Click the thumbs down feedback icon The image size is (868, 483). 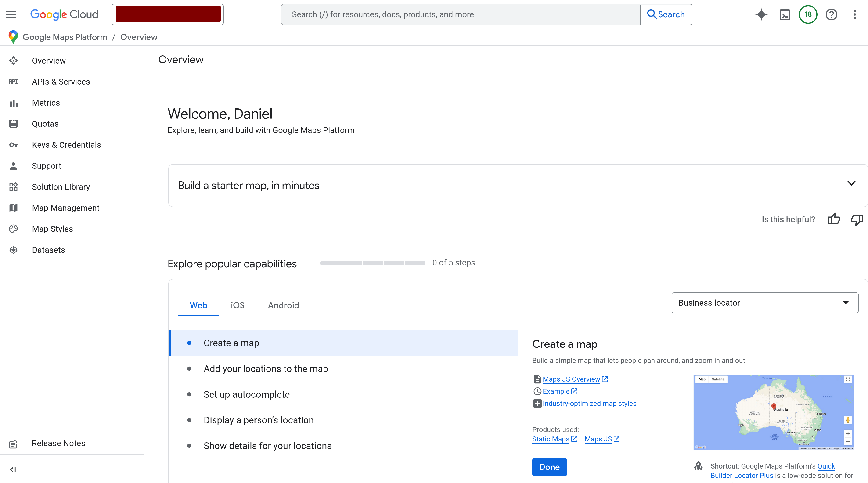[857, 219]
